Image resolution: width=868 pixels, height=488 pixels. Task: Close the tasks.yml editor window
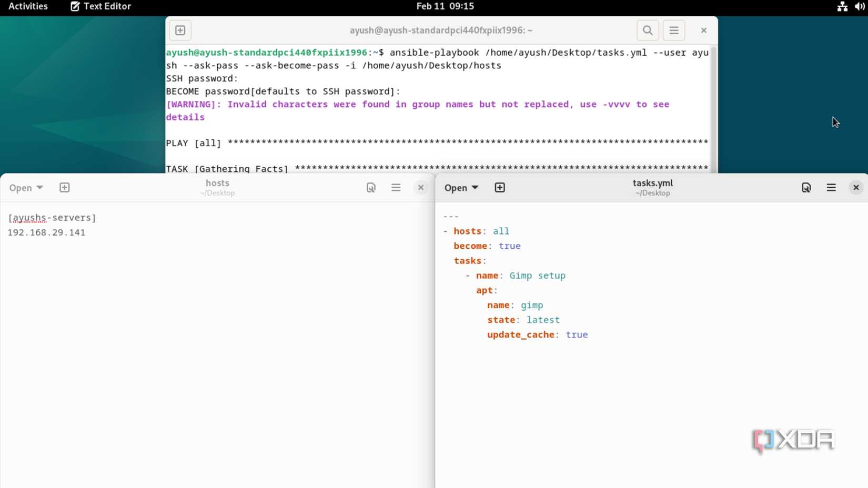click(x=856, y=188)
